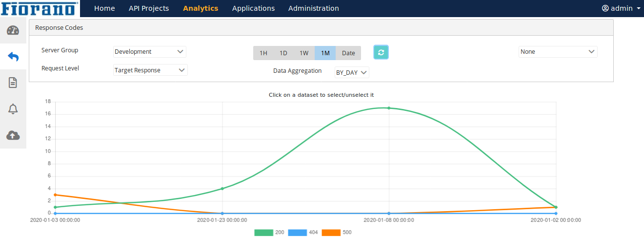Image resolution: width=644 pixels, height=239 pixels.
Task: Open the Request Level Target Response dropdown
Action: coord(150,70)
